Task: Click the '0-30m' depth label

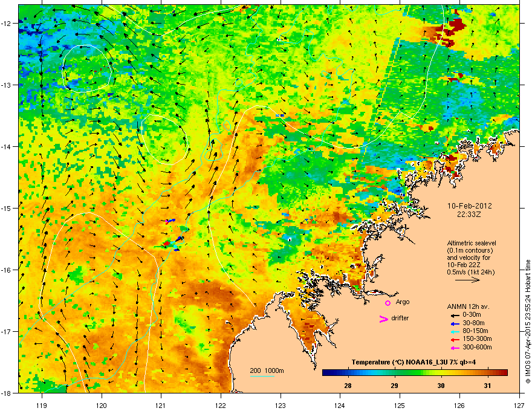Action: coord(472,315)
